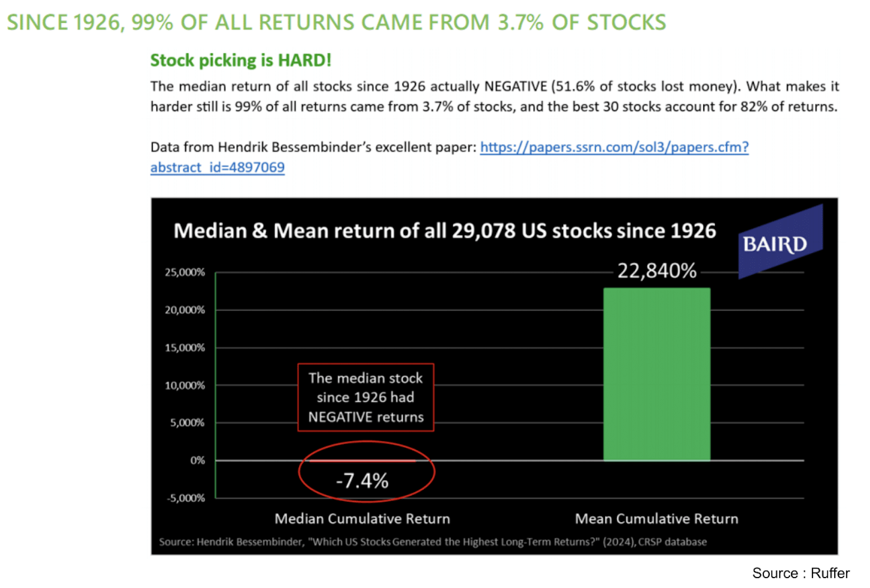Viewport: 870px width, 588px height.
Task: Click the Hendrik Bessembinder source citation in chart
Action: (433, 542)
